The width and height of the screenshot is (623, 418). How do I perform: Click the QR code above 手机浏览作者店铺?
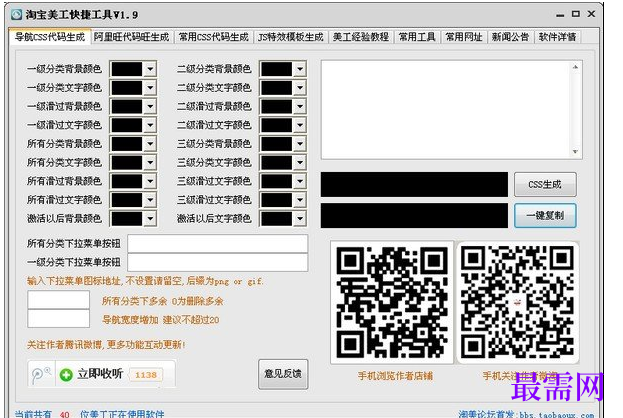[x=392, y=302]
